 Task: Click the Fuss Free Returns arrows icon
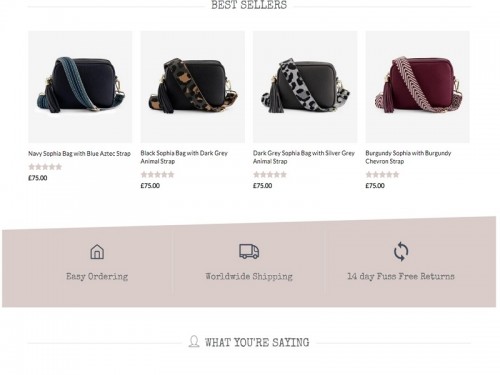[401, 251]
